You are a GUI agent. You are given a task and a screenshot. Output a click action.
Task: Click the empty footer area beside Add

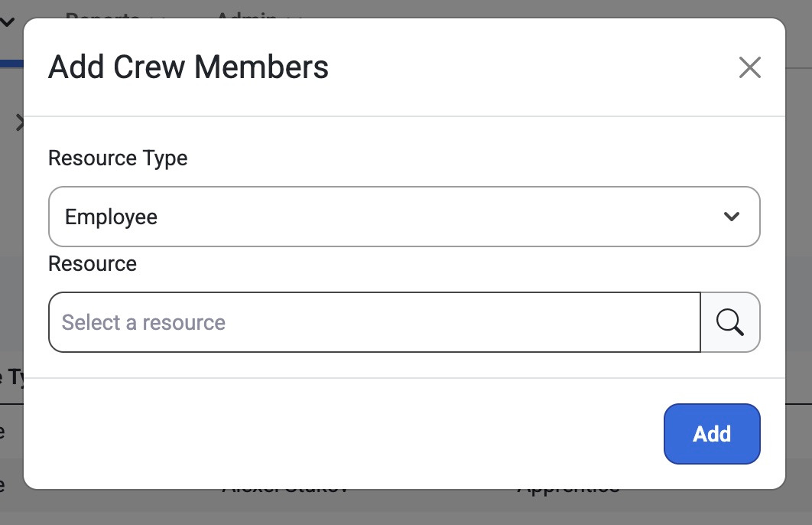(x=342, y=434)
